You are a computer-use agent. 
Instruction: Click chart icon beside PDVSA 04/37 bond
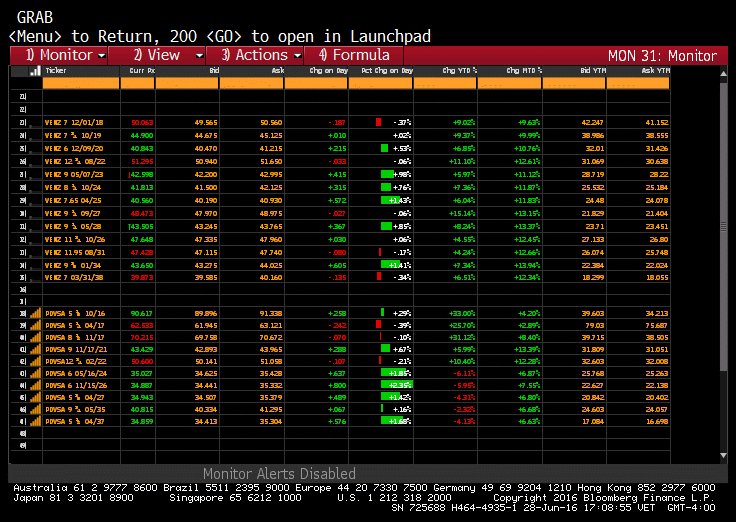point(35,421)
